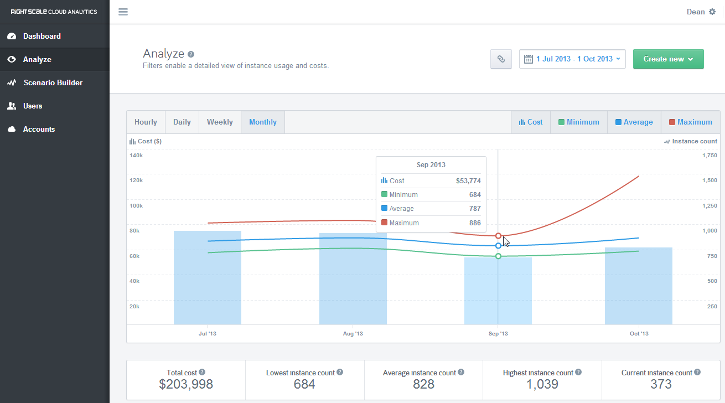Select the Monthly tab
725x403 pixels.
click(263, 122)
